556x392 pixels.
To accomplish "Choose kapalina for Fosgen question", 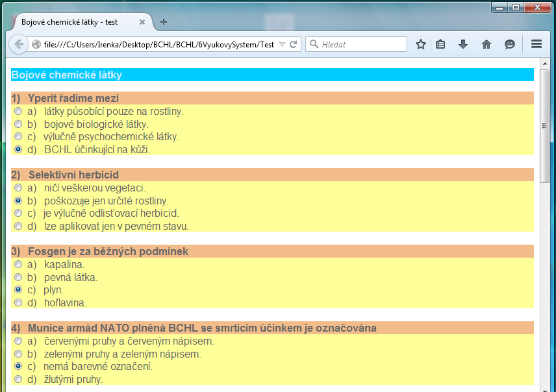I will tap(18, 264).
